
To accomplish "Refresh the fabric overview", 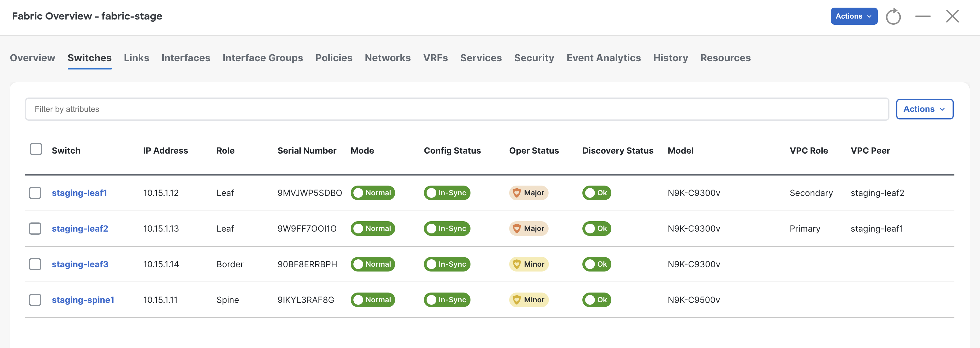I will (x=893, y=16).
